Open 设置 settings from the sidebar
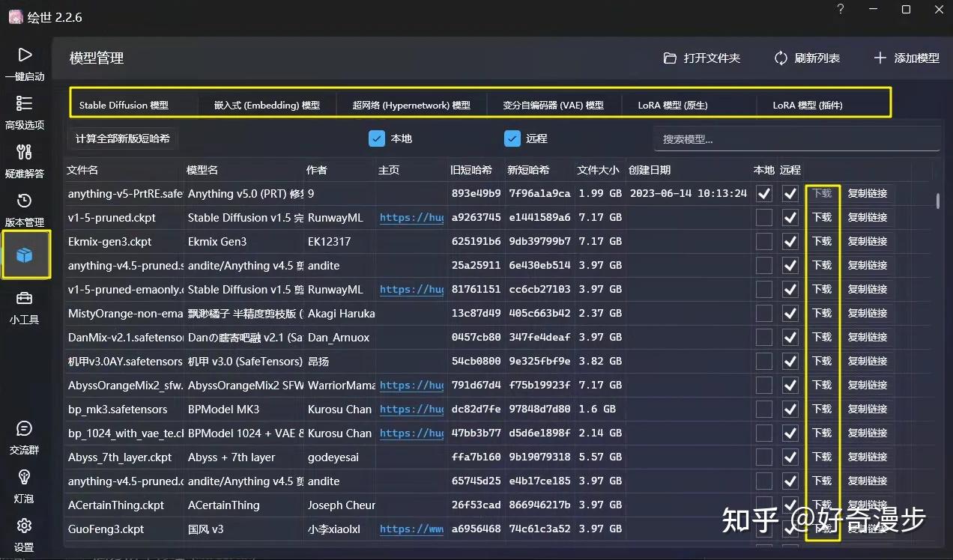The height and width of the screenshot is (560, 953). click(x=25, y=534)
